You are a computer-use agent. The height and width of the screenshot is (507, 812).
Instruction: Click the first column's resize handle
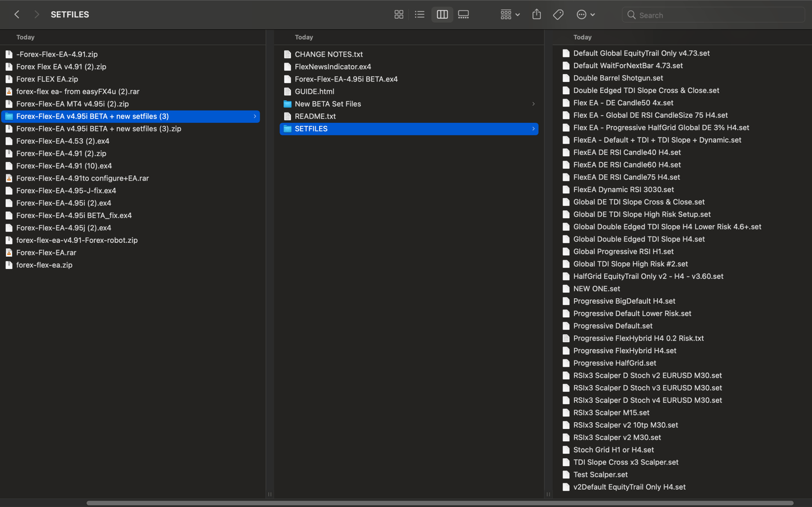(x=270, y=495)
